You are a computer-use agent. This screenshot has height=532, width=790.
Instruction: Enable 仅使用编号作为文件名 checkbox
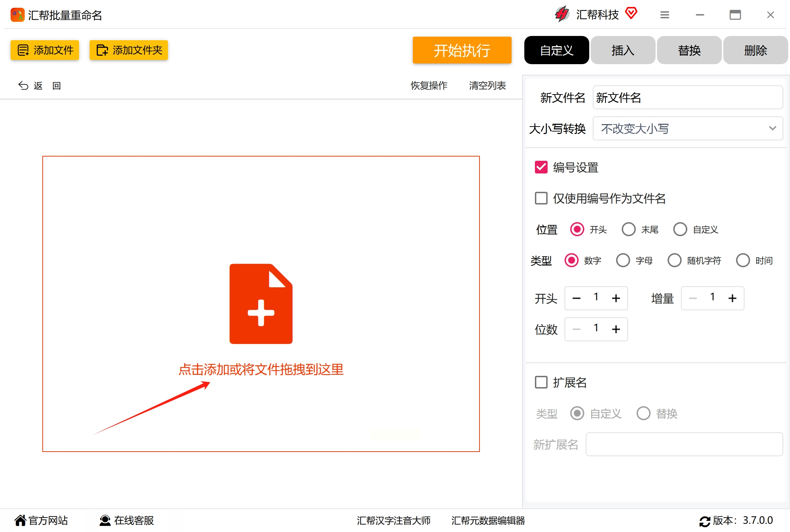pos(541,198)
